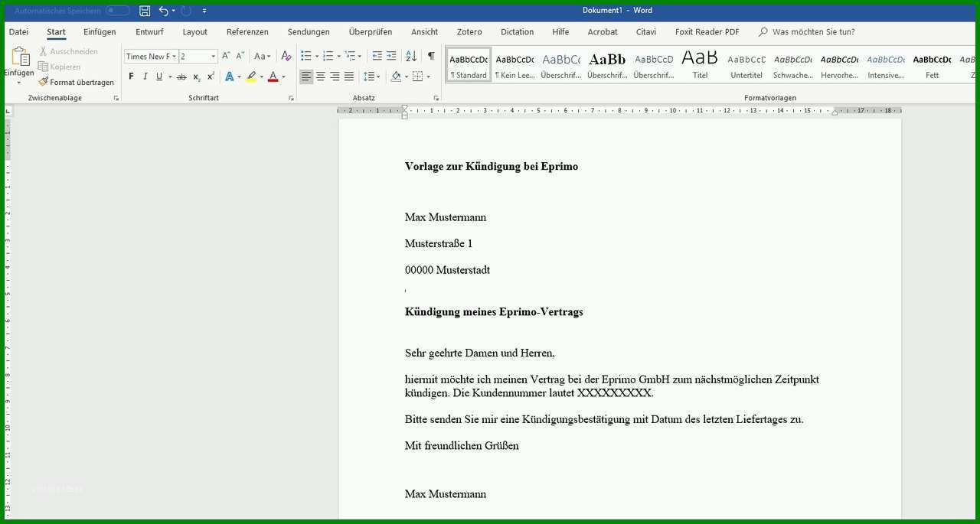Open the Zotero tab
The height and width of the screenshot is (524, 980).
tap(469, 32)
